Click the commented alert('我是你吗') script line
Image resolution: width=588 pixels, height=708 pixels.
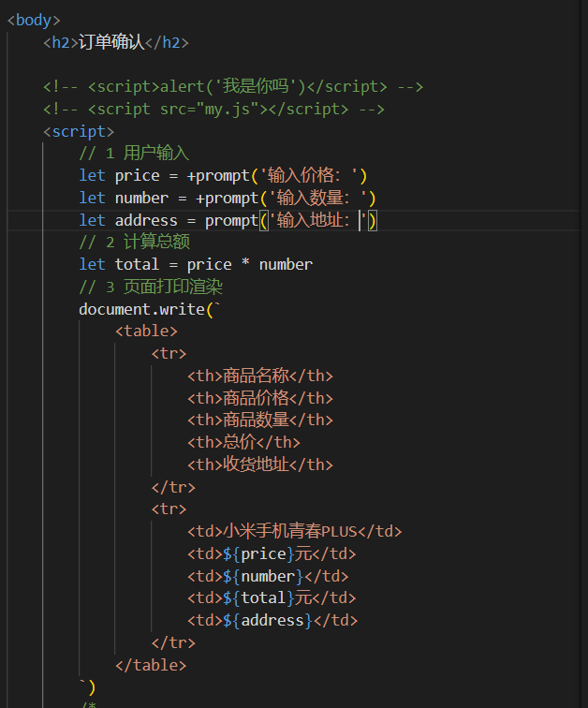tap(233, 86)
